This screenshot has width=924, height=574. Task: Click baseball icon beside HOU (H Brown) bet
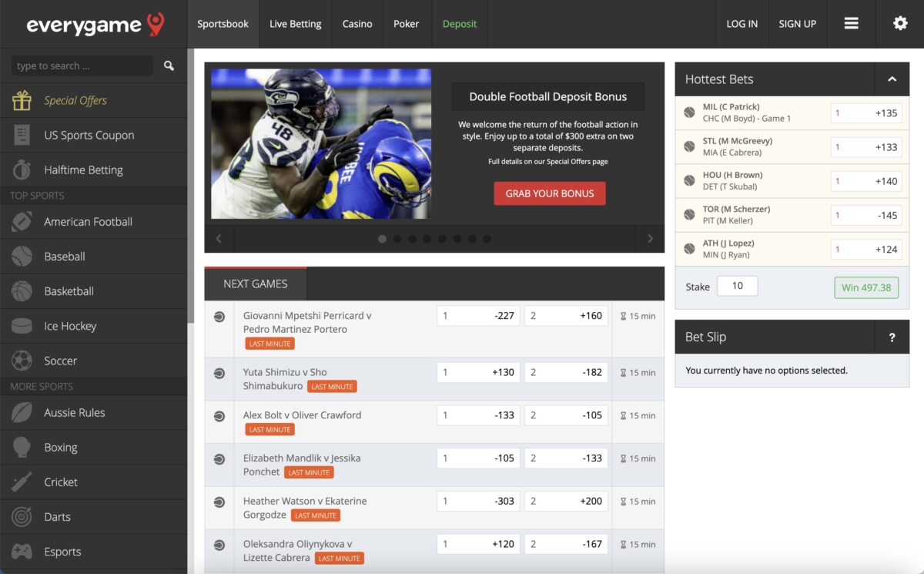pos(689,181)
